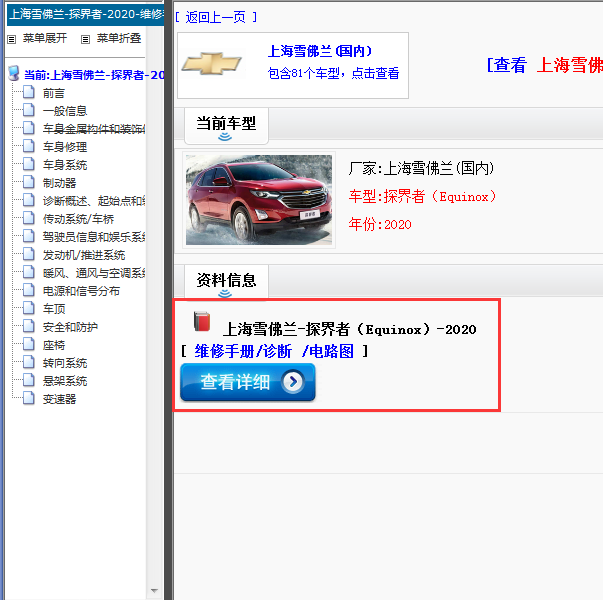This screenshot has height=600, width=603.
Task: Click the document icon next to 悬架系统
Action: (29, 380)
